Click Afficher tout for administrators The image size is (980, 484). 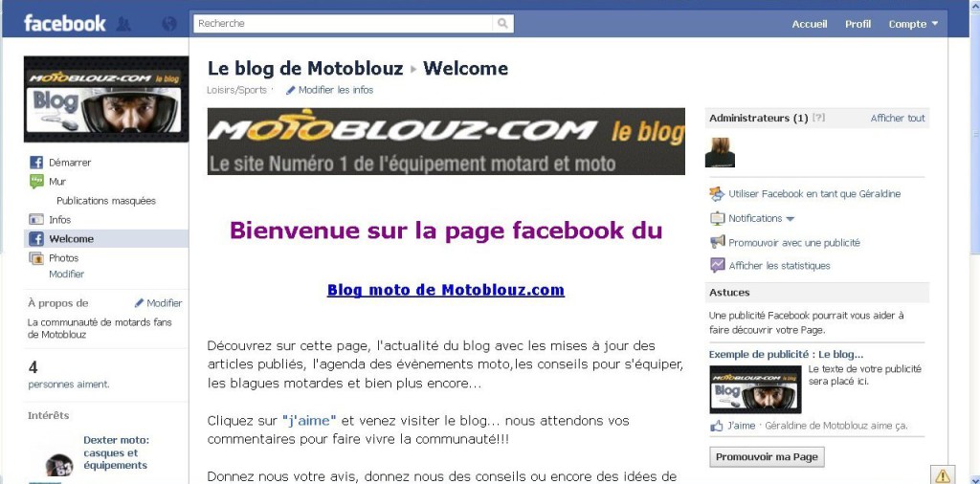tap(898, 118)
